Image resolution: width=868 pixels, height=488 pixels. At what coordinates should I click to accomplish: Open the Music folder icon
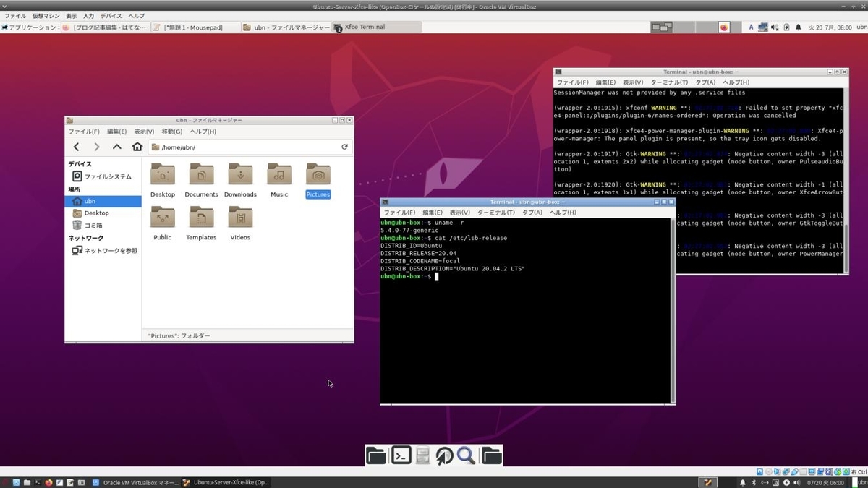(279, 176)
